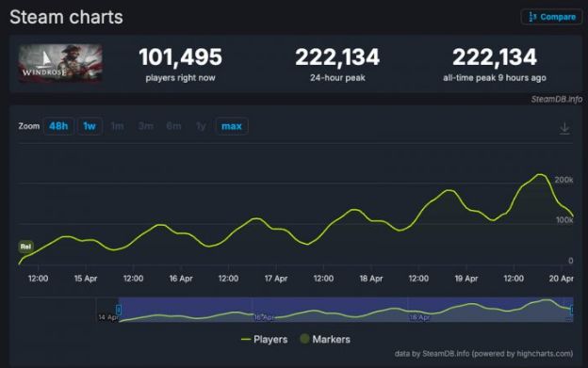This screenshot has width=588, height=368.
Task: Click the SteamDB.info credit above the chart
Action: pyautogui.click(x=557, y=99)
